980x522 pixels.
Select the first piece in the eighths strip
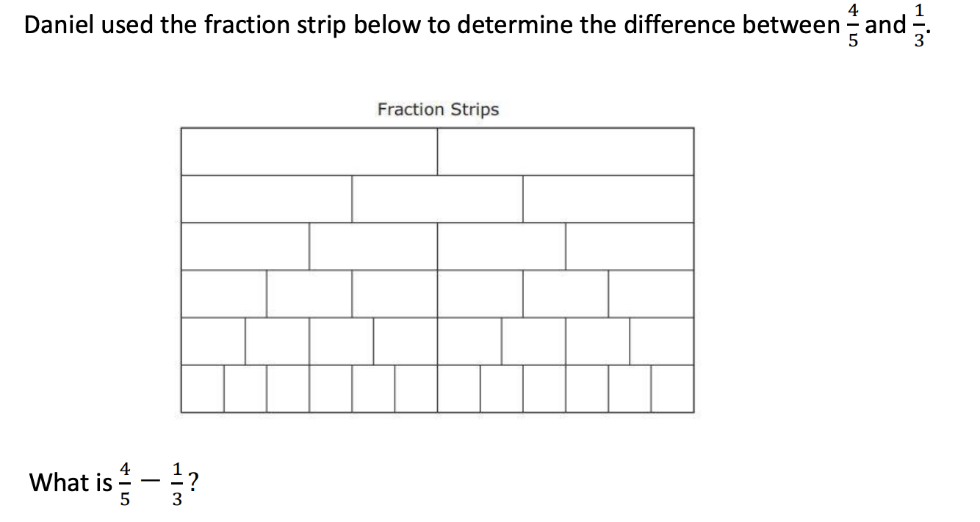pos(213,341)
